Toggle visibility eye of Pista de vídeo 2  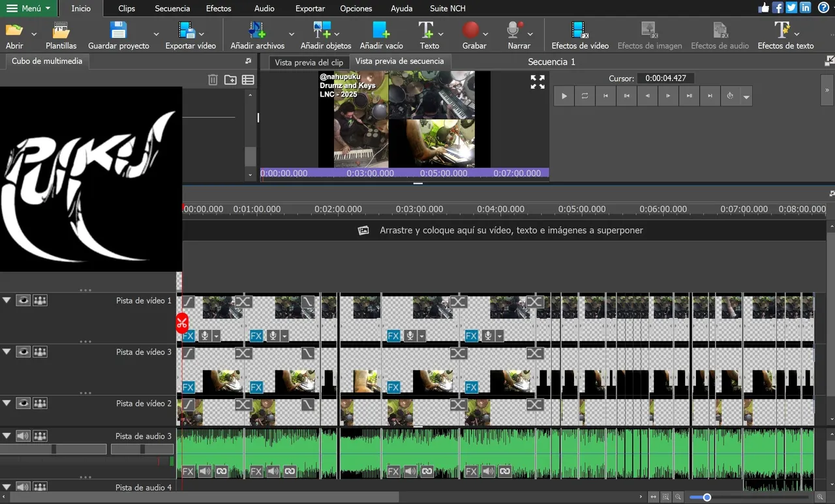point(23,403)
